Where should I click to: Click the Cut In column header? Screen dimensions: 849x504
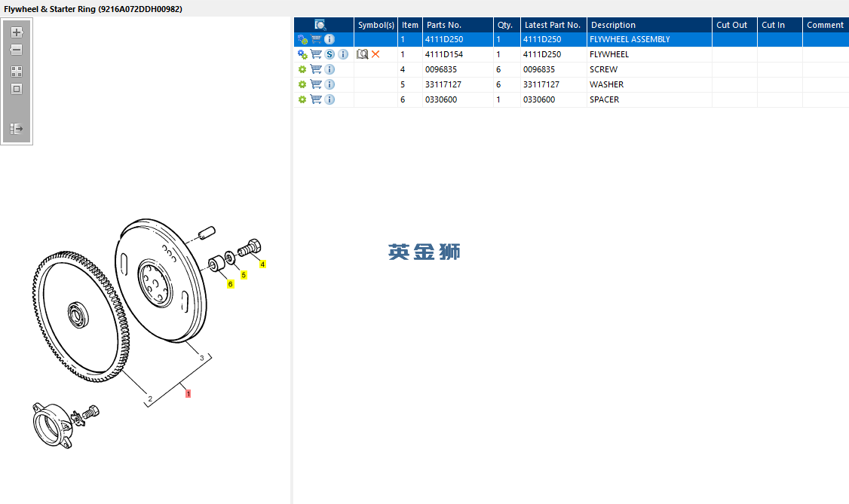coord(780,25)
